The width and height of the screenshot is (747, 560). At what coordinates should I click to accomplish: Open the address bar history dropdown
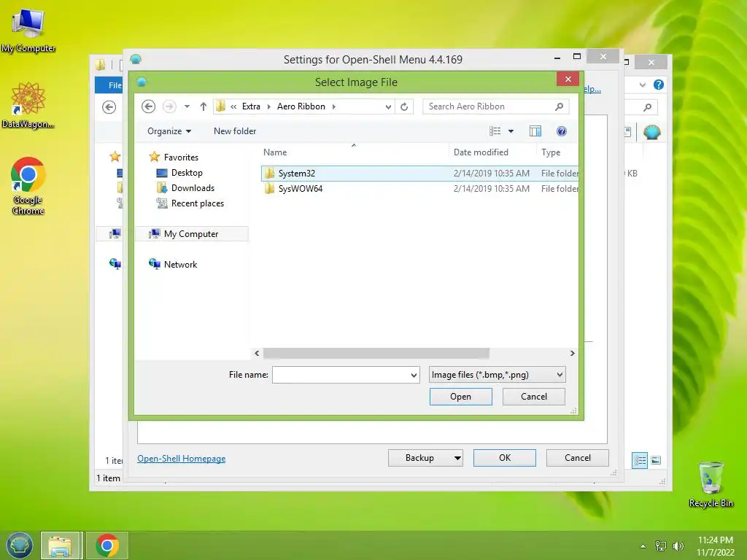coord(388,106)
